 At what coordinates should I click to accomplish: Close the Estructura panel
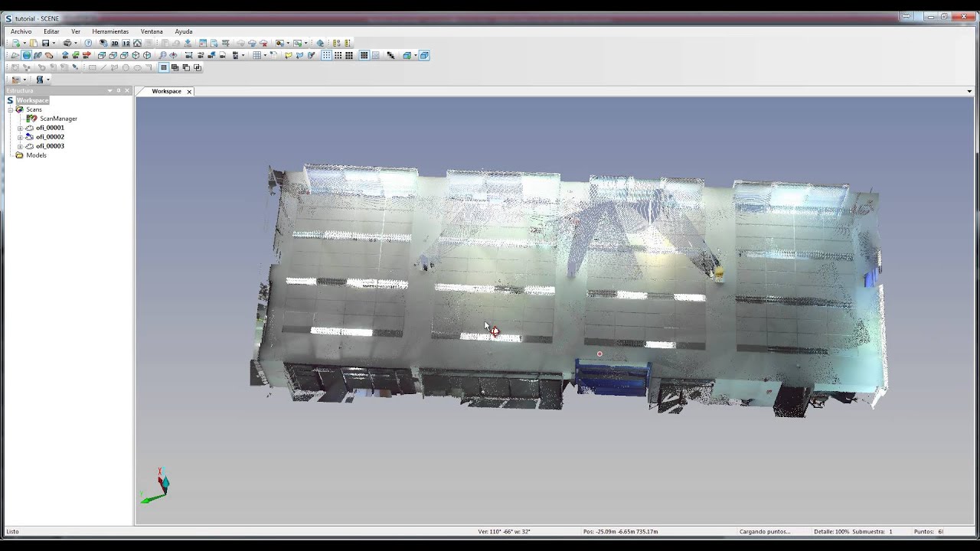pyautogui.click(x=127, y=90)
